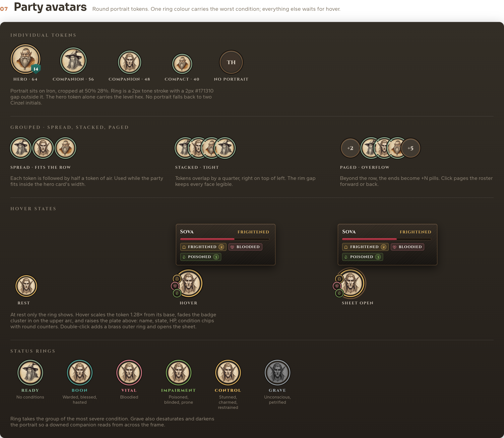The width and height of the screenshot is (504, 438).
Task: Select the Companion · 56 wizard token
Action: (73, 61)
